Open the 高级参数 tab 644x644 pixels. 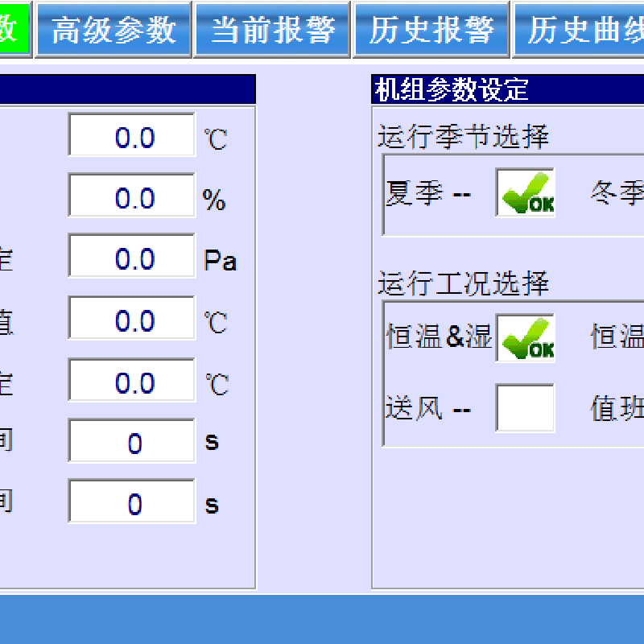[113, 30]
